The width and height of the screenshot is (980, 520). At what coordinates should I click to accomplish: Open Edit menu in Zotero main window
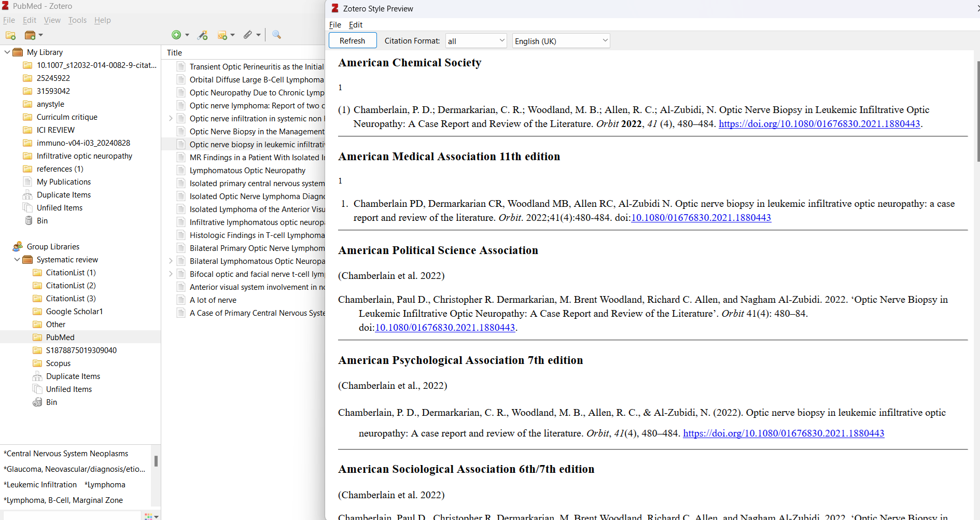click(30, 20)
